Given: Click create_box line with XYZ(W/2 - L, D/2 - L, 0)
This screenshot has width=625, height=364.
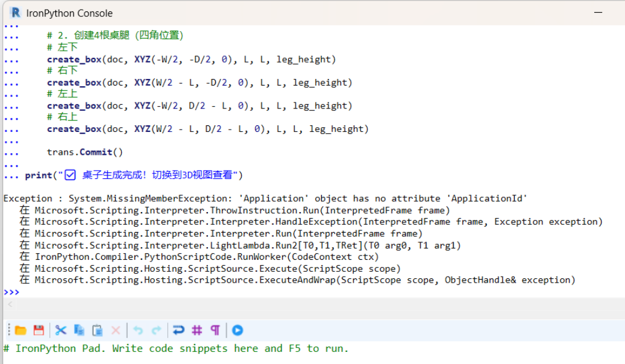Looking at the screenshot, I should pyautogui.click(x=208, y=129).
